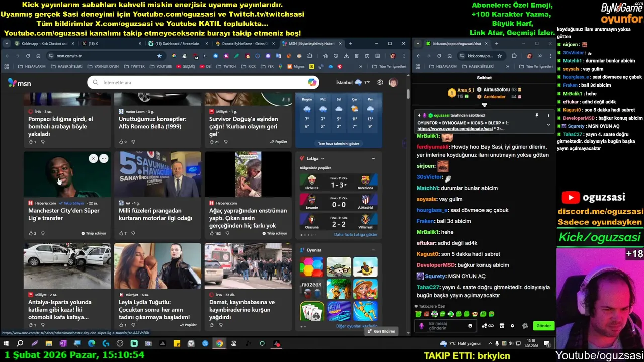This screenshot has height=362, width=644.
Task: Open pinned message three-dot menu
Action: [548, 116]
